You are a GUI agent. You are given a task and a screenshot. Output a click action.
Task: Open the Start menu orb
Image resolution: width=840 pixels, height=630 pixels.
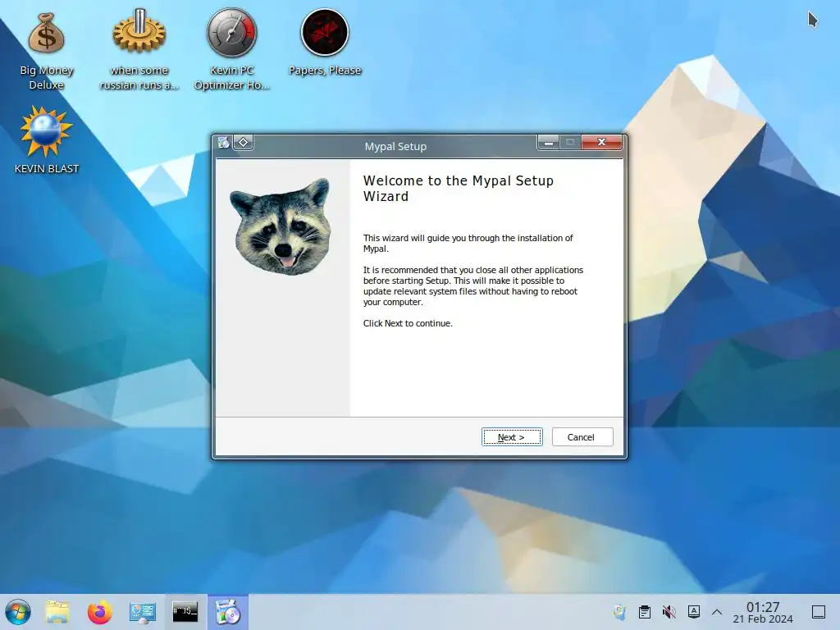click(18, 612)
